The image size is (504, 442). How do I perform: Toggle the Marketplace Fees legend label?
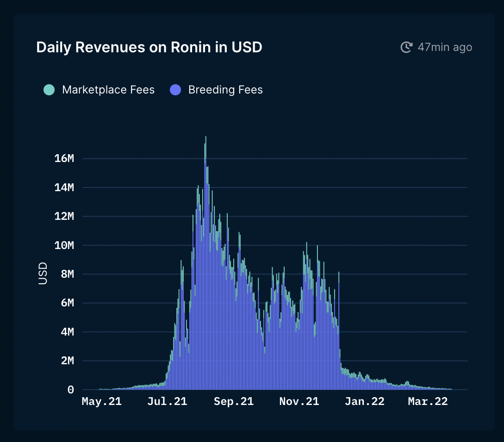108,90
